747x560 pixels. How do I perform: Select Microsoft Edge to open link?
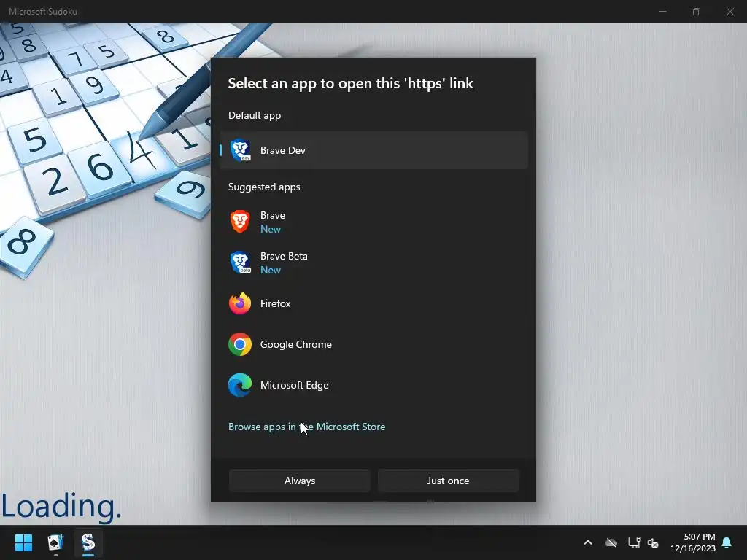pos(374,385)
